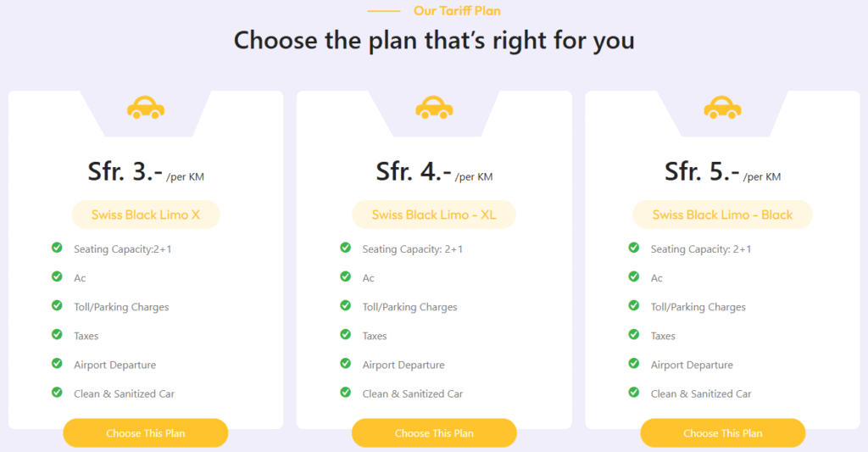Select Choose This Plan for Limo Black
The width and height of the screenshot is (868, 452).
(x=722, y=433)
